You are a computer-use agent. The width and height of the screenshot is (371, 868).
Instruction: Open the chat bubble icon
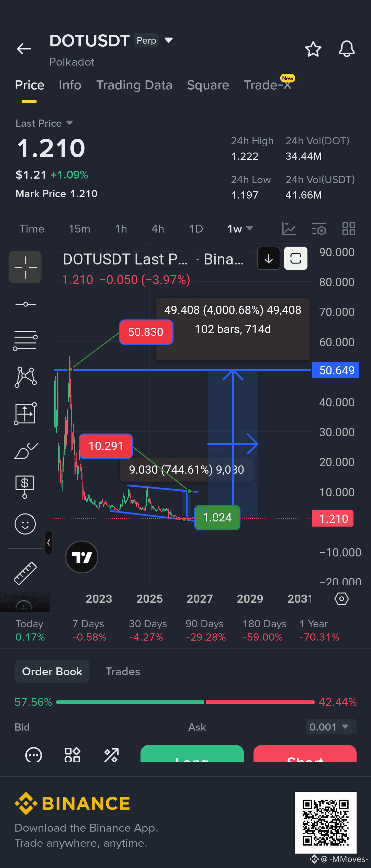click(x=34, y=755)
